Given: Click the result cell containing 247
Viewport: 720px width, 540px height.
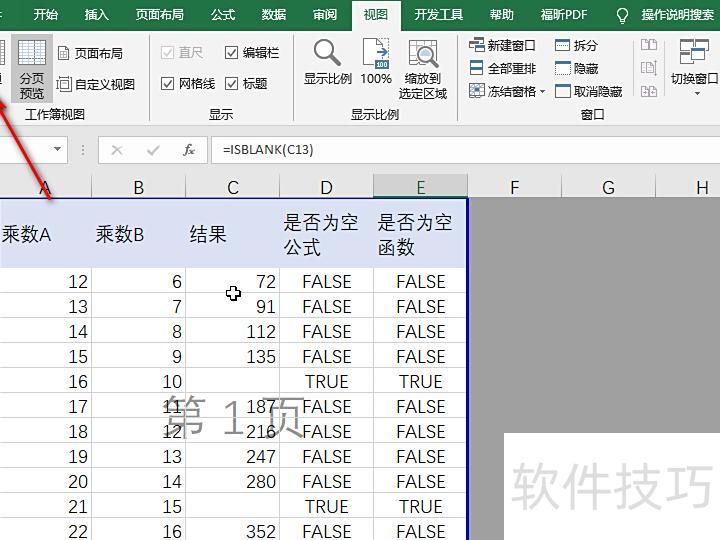Looking at the screenshot, I should 233,456.
